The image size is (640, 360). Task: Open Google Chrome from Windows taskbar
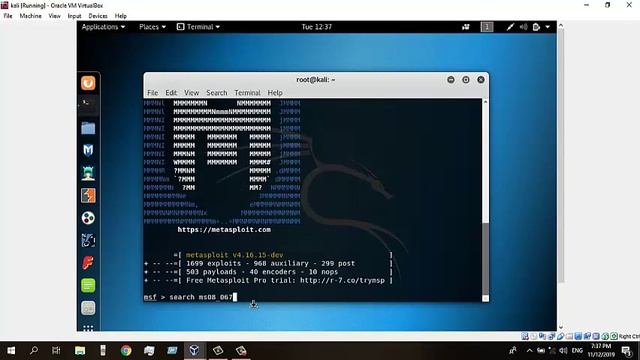pyautogui.click(x=126, y=351)
